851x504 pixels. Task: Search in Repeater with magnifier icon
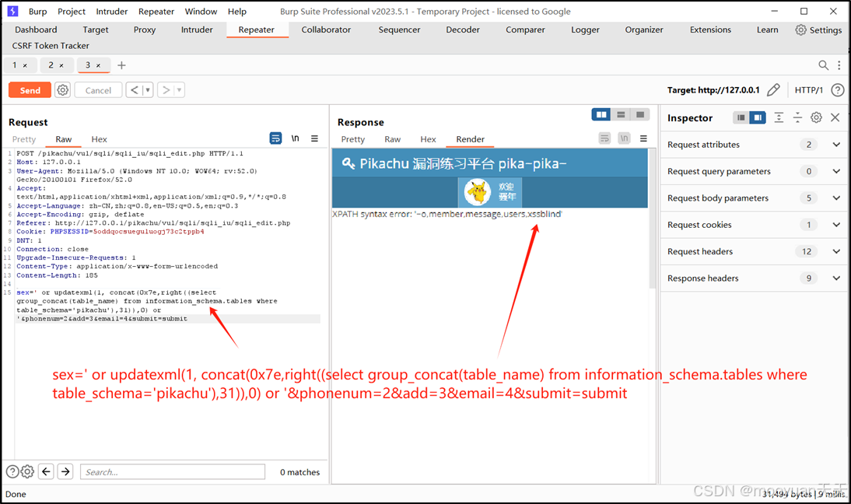coord(823,65)
